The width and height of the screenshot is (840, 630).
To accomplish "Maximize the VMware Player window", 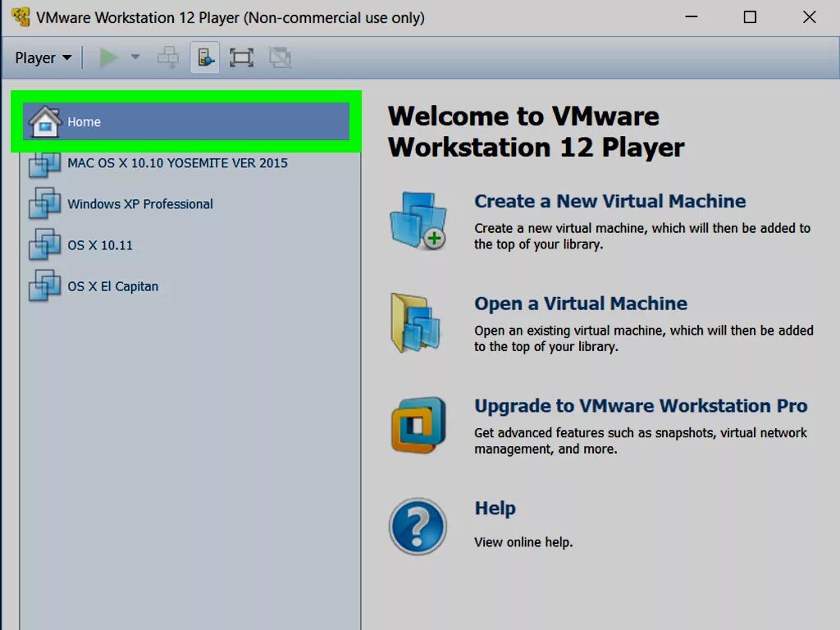I will click(x=750, y=17).
